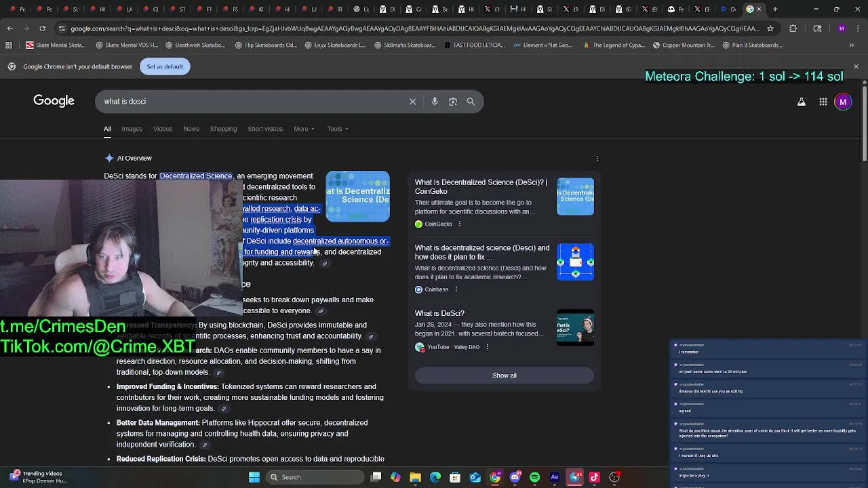
Task: View site information left of the URL
Action: click(62, 28)
